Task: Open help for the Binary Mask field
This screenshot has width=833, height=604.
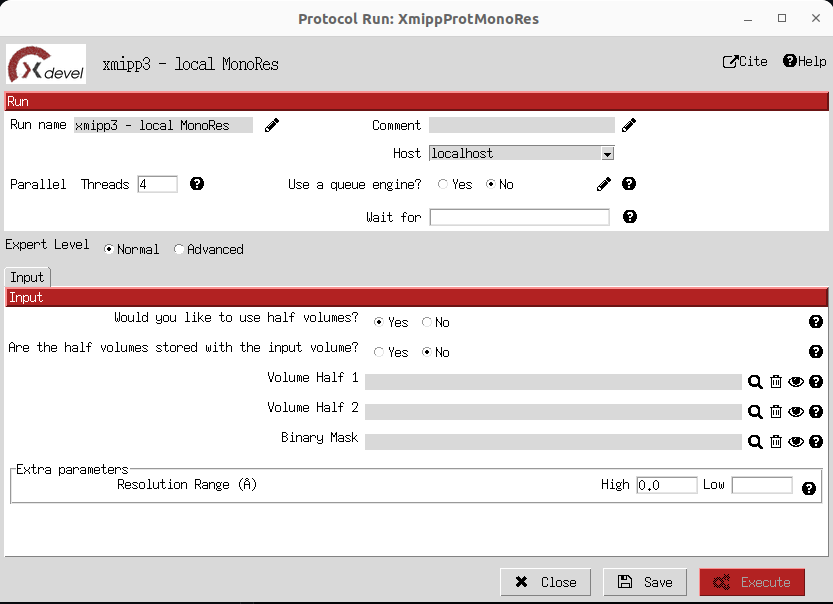Action: coord(816,441)
